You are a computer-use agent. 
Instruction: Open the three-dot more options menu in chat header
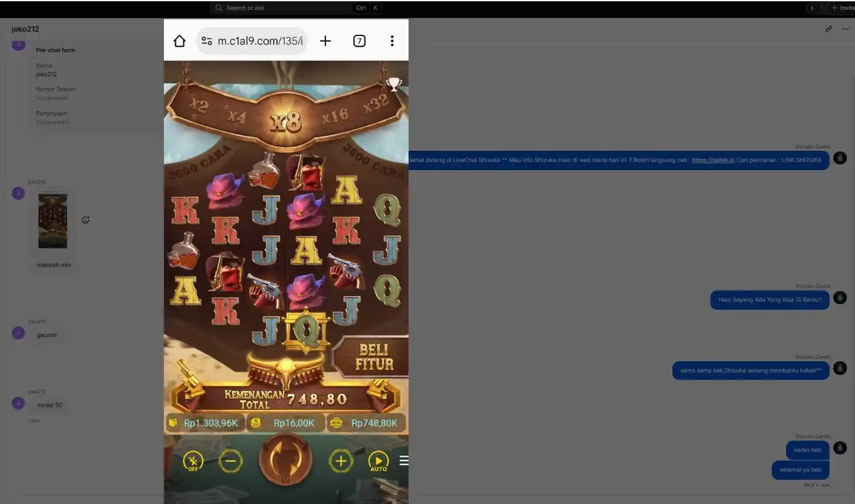click(x=845, y=29)
